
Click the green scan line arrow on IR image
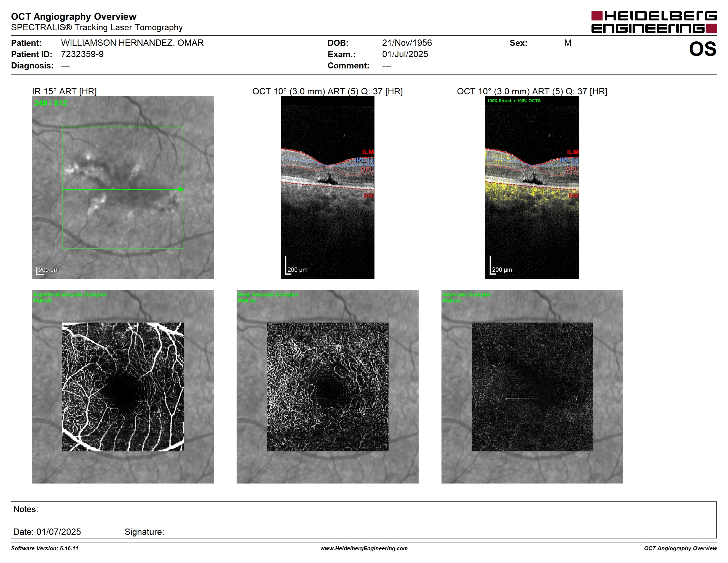tap(123, 189)
